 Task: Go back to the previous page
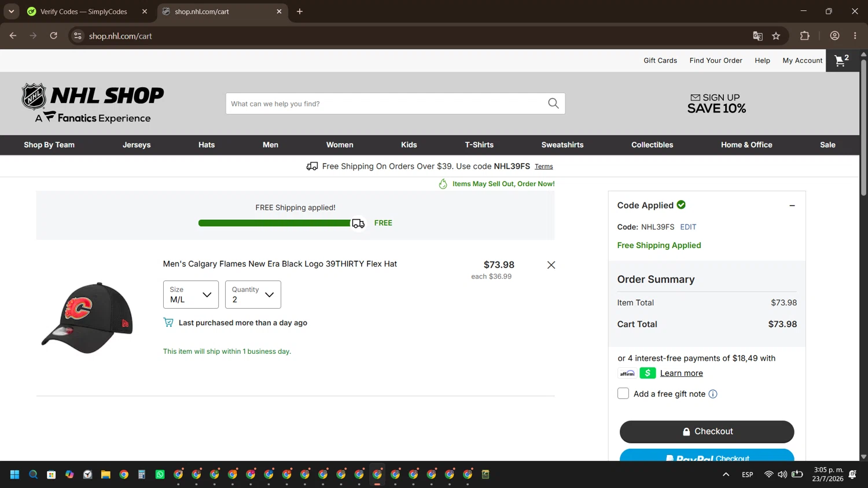13,36
